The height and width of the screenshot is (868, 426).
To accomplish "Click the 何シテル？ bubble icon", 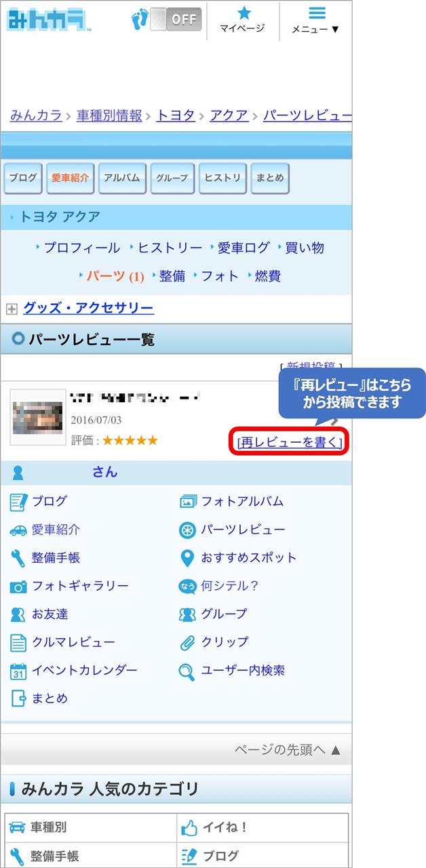I will (x=187, y=587).
